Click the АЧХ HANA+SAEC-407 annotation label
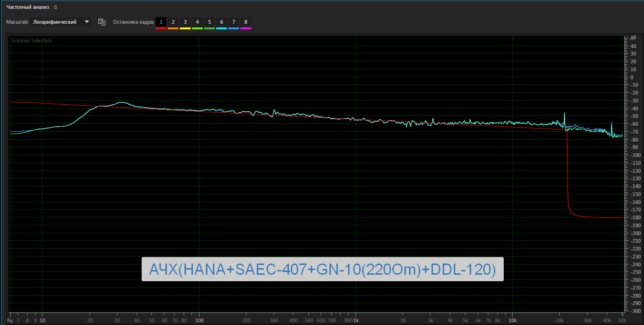Viewport: 644px width, 325px height. pos(322,269)
